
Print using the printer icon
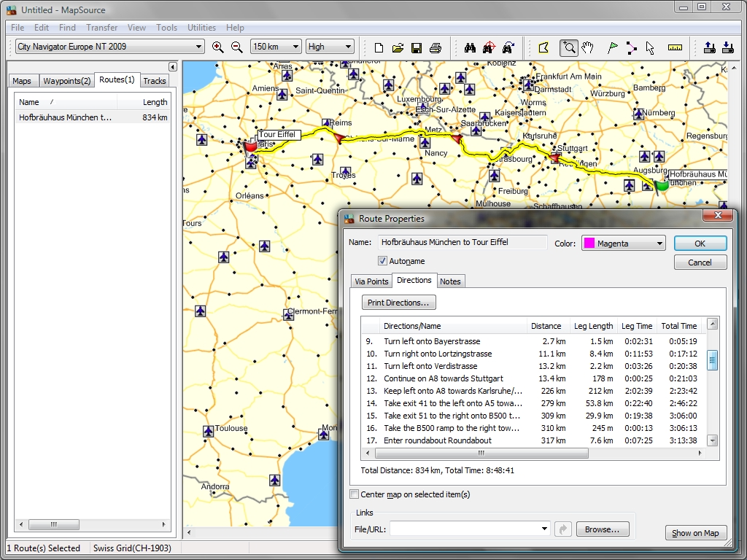[x=436, y=47]
